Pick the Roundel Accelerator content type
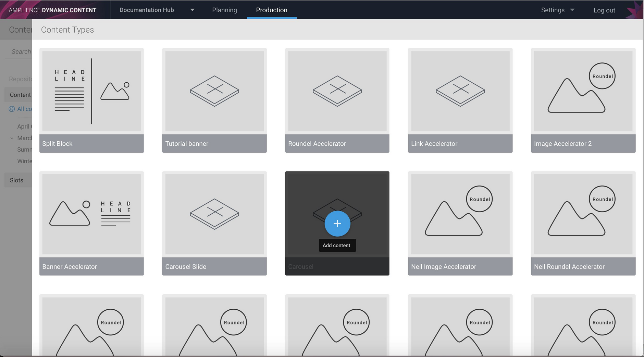Screen dimensions: 644x357 click(337, 100)
